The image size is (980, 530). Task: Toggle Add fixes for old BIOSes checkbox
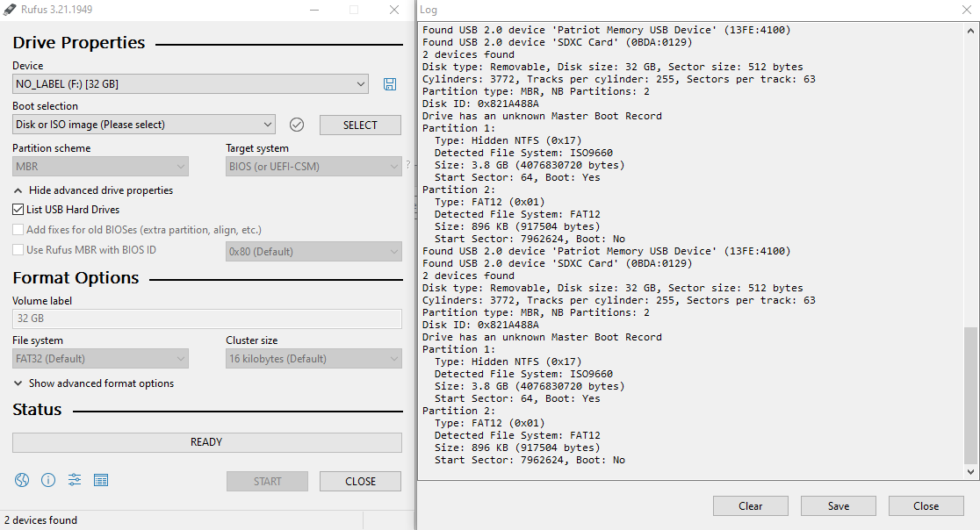click(x=18, y=230)
